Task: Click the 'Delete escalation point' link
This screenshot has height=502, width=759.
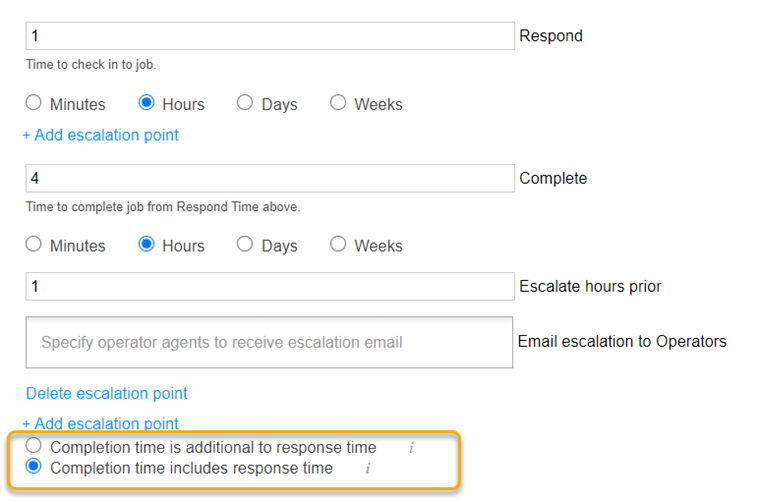Action: point(106,393)
